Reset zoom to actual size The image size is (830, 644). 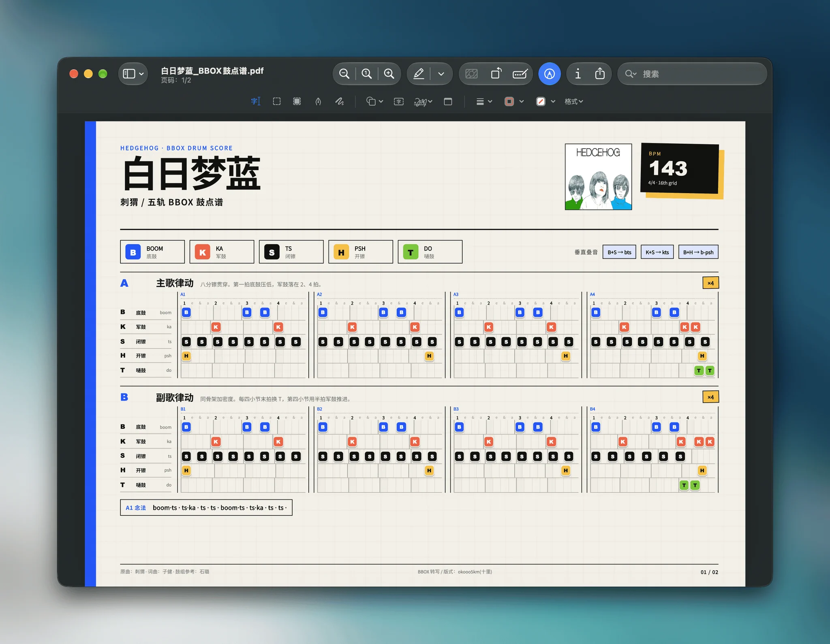click(x=367, y=74)
